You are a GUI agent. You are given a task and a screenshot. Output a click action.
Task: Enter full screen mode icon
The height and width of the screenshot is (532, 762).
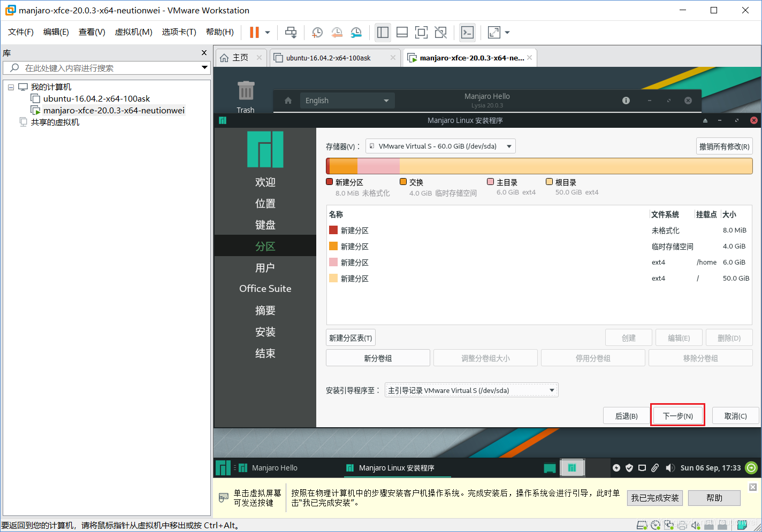point(421,33)
